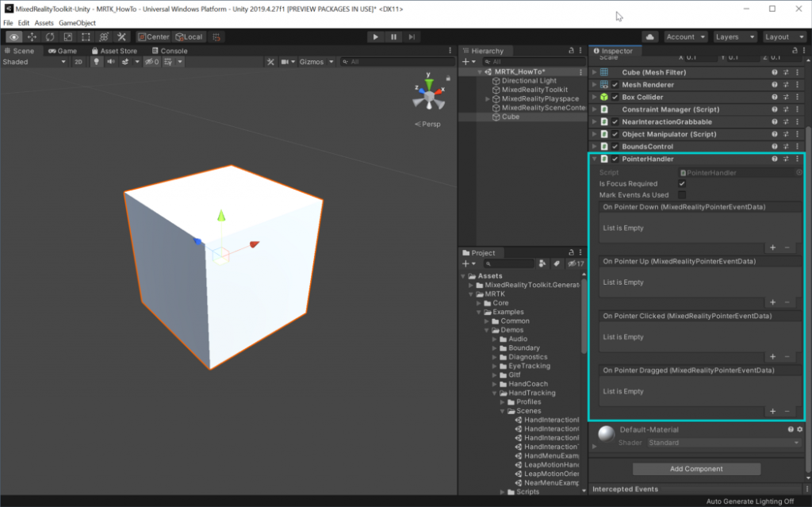Select the Move tool in the toolbar
This screenshot has height=507, width=812.
[x=32, y=36]
